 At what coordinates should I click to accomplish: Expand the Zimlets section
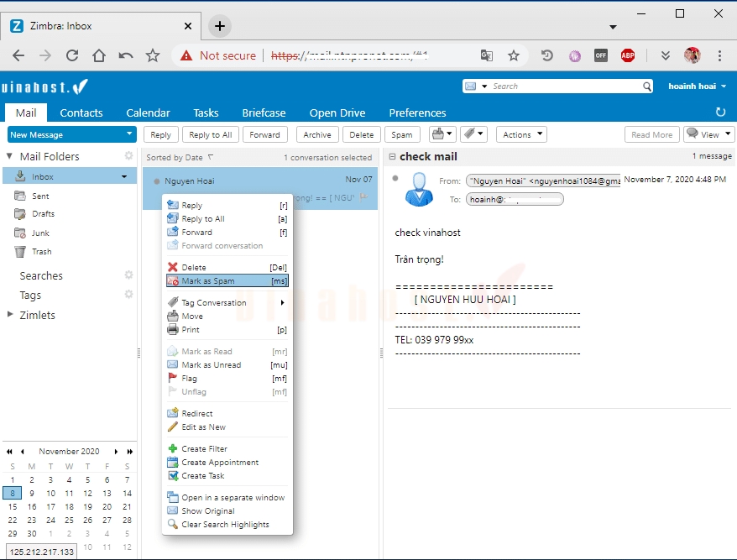(10, 314)
